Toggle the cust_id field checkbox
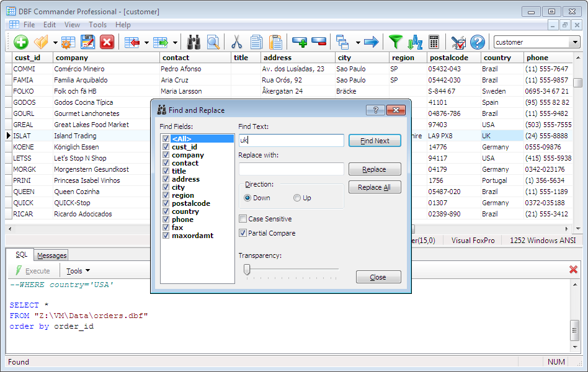The height and width of the screenshot is (372, 588). coord(166,146)
